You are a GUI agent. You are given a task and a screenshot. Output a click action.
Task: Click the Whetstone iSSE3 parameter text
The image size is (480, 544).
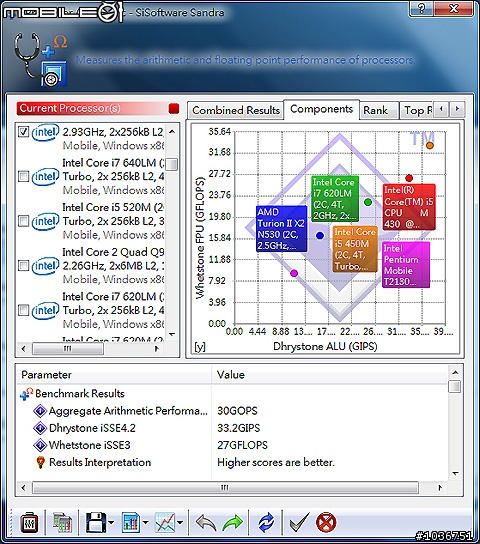[89, 445]
